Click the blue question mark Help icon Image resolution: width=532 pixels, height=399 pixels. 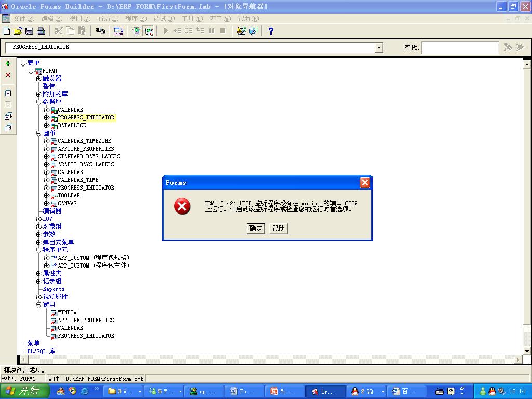271,31
